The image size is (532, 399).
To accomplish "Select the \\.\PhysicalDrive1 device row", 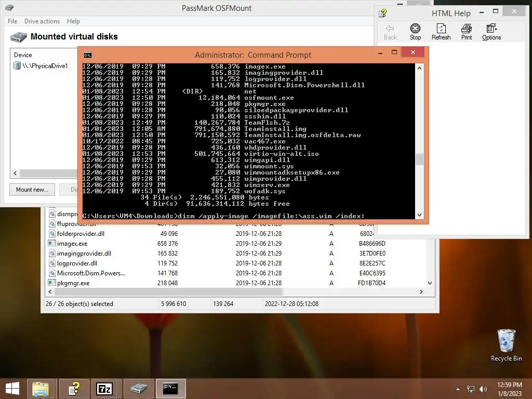I will 45,65.
